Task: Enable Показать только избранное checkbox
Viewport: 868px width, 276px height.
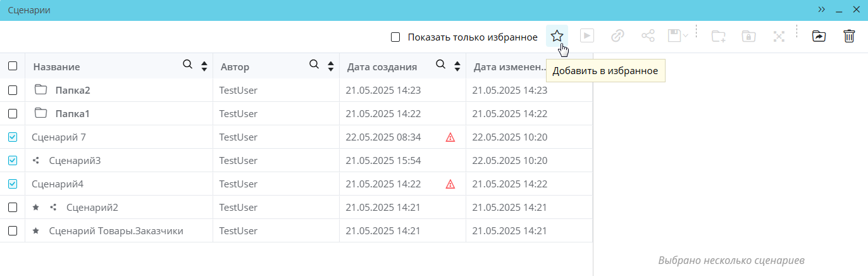Action: [x=395, y=37]
